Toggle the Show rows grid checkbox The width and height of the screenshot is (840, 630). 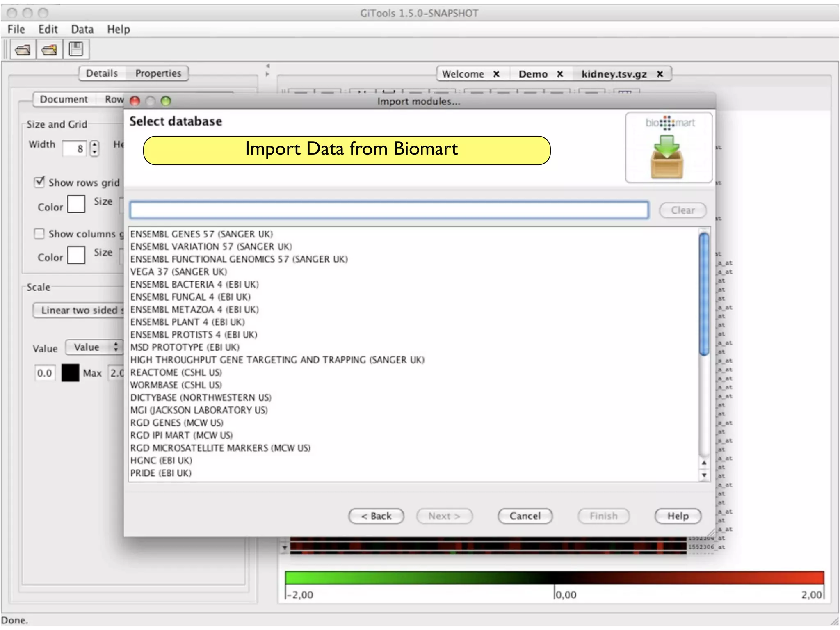pos(39,182)
